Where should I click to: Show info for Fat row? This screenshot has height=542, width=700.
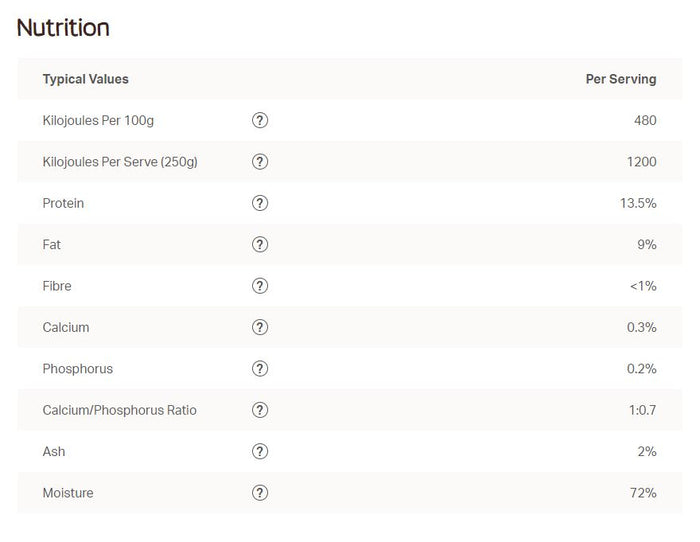coord(260,244)
